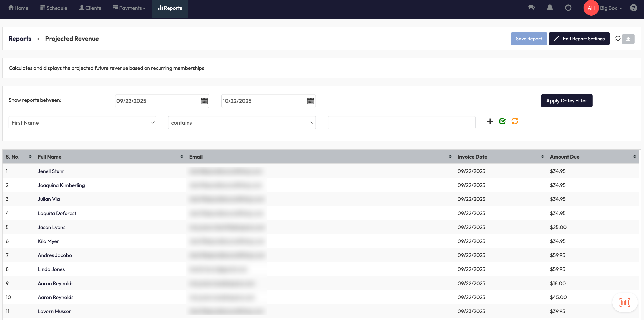
Task: Expand the contains condition dropdown
Action: tap(242, 123)
